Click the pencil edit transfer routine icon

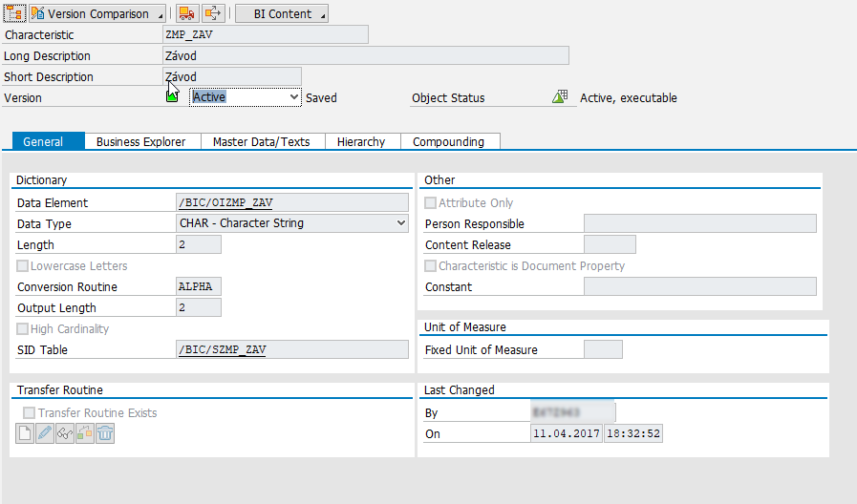(x=45, y=433)
